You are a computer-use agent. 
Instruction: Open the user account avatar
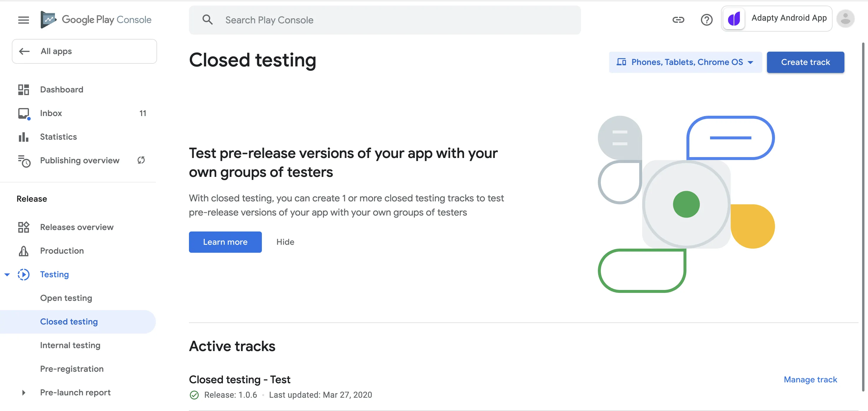tap(845, 19)
